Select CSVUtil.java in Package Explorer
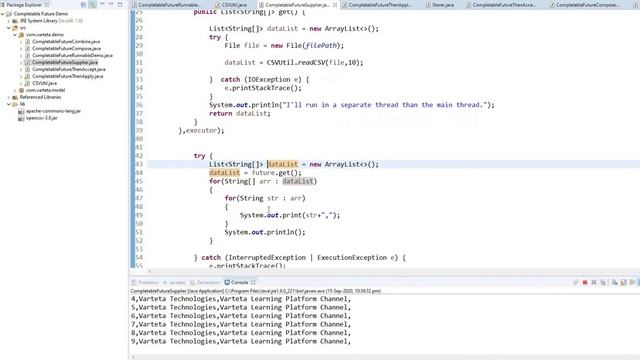 click(44, 83)
